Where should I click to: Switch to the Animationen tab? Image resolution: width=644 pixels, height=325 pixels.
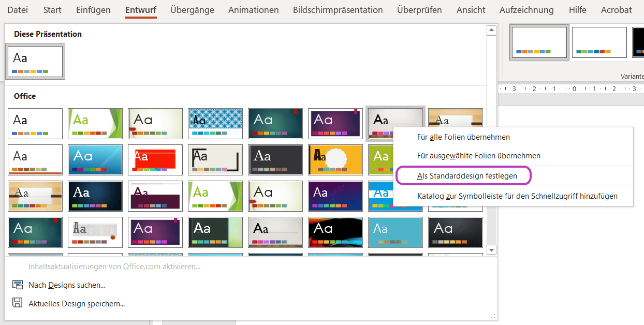(x=253, y=9)
